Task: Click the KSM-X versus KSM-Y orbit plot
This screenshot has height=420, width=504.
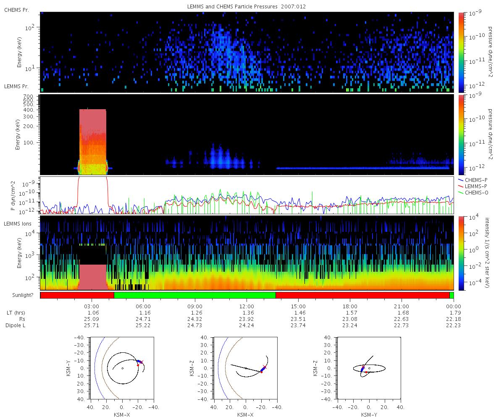Action: click(x=122, y=368)
